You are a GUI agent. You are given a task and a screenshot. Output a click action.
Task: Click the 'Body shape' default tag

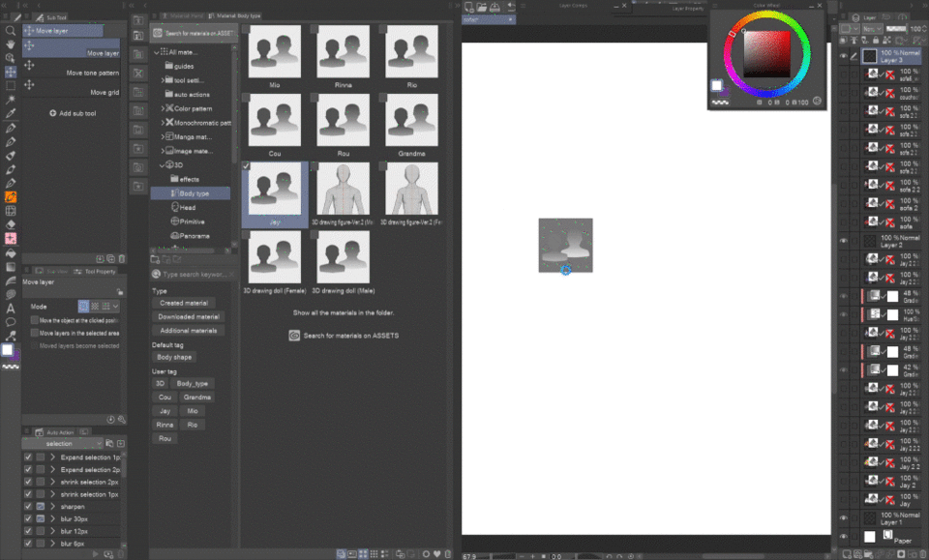(174, 357)
